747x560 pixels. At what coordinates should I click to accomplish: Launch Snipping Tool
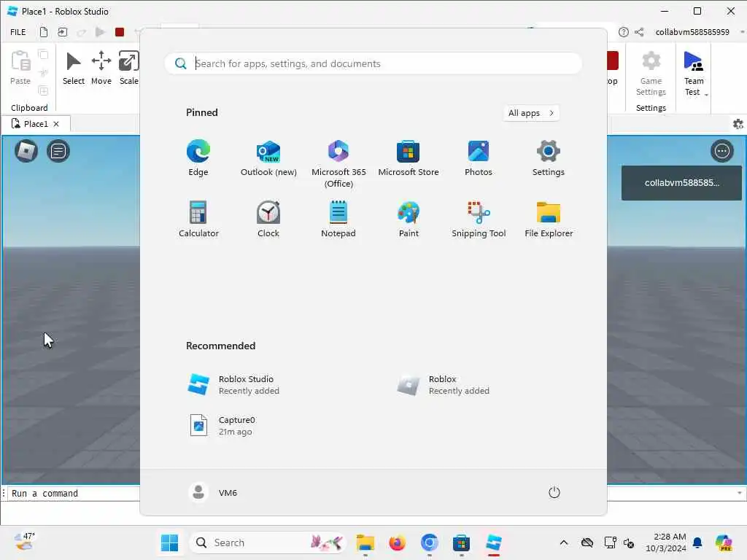(x=479, y=219)
